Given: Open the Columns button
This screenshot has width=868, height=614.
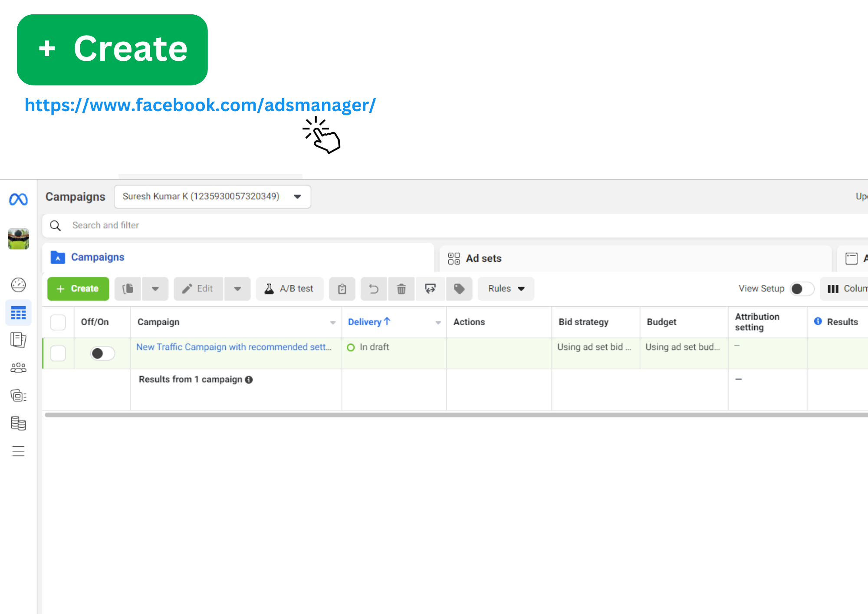Looking at the screenshot, I should tap(844, 289).
